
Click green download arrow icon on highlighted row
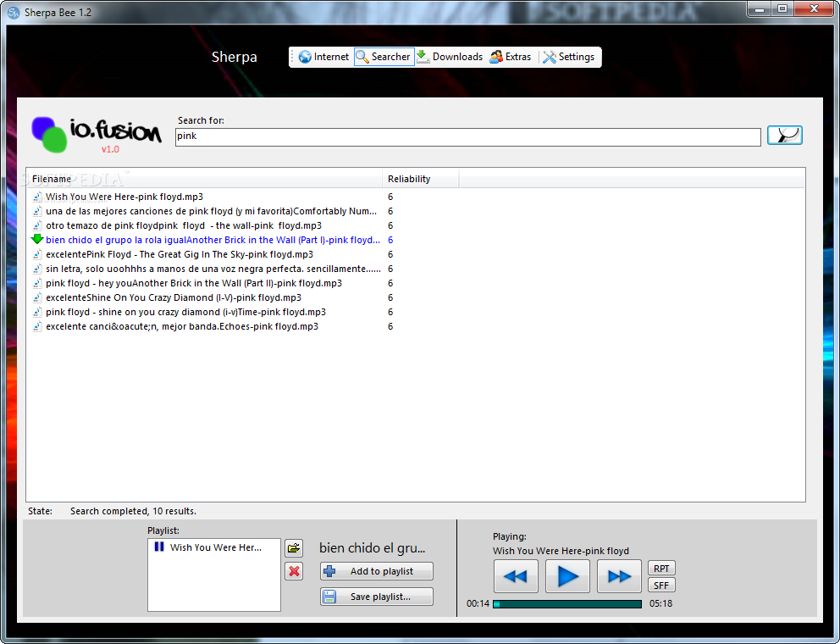pos(37,239)
